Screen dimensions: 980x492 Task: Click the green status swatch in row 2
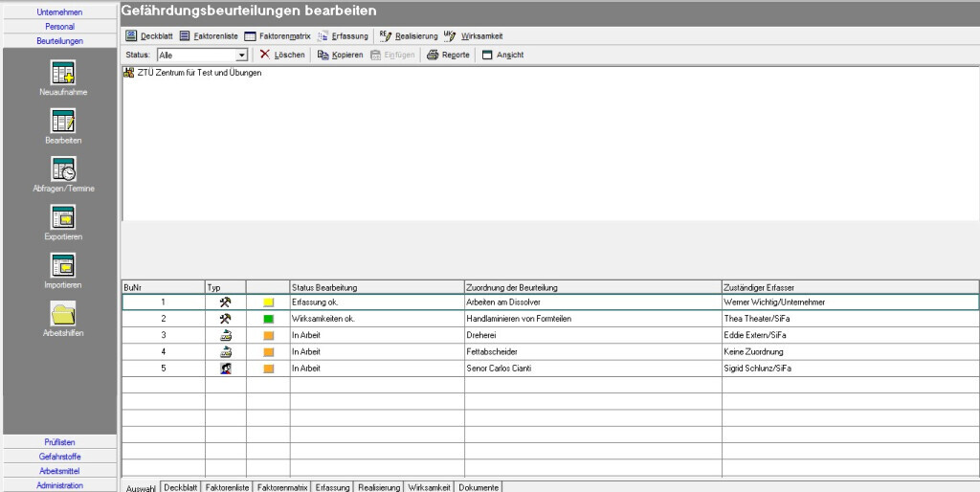click(x=268, y=318)
